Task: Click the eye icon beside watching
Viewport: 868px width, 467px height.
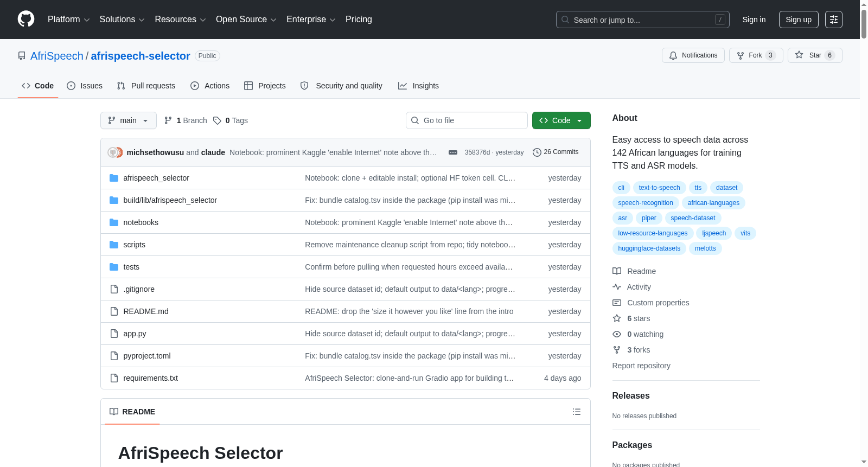Action: (x=617, y=334)
